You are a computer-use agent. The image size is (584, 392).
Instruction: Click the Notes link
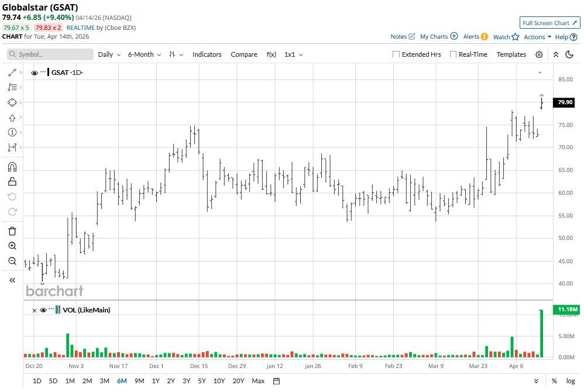coord(399,36)
